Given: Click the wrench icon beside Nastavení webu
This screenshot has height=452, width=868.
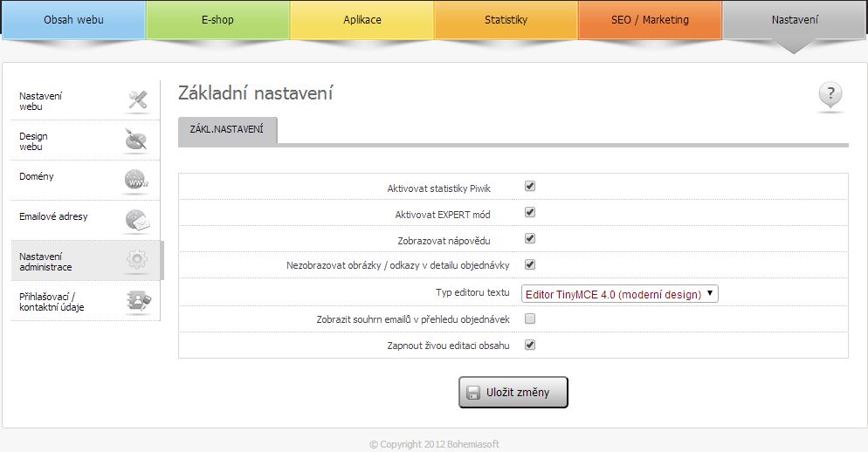Looking at the screenshot, I should 137,100.
